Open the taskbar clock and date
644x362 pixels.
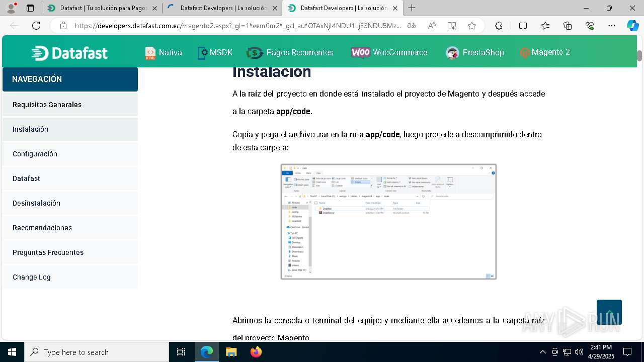coord(601,352)
